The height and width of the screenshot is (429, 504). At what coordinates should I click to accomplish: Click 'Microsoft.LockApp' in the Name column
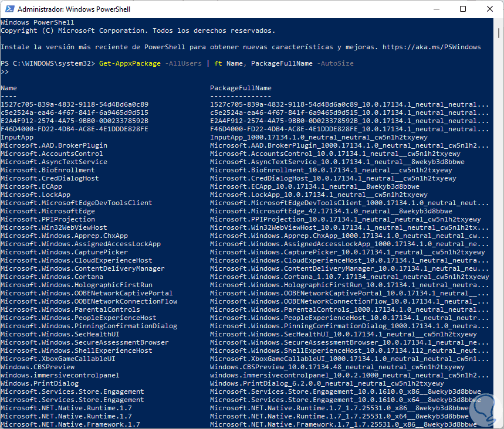35,195
